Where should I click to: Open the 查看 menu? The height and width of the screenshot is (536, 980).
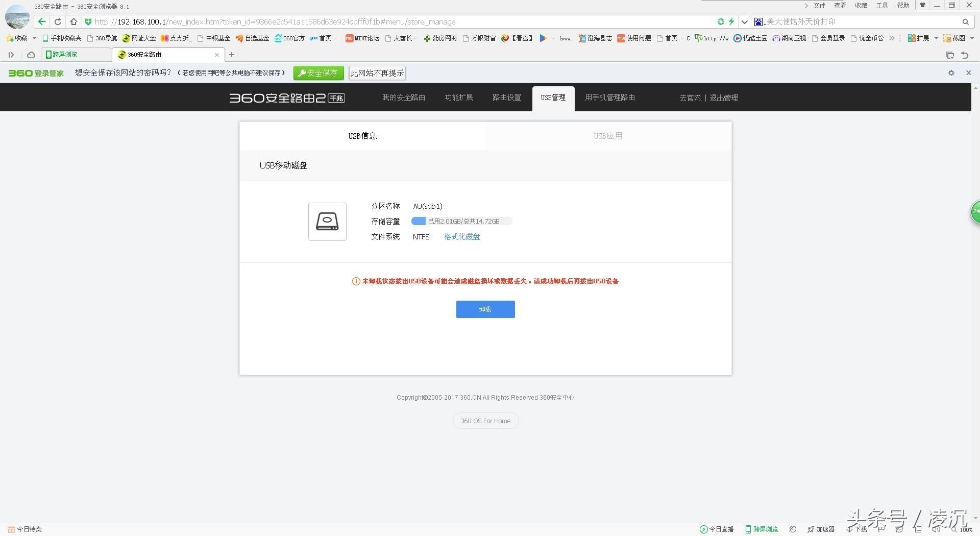pos(840,6)
